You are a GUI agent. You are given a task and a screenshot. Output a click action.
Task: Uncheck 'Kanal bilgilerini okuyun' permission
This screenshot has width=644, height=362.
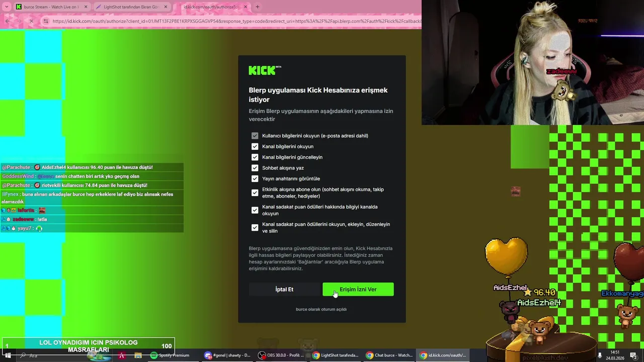[255, 146]
